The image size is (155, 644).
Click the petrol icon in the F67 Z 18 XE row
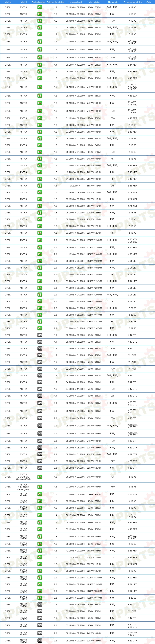tap(40, 233)
